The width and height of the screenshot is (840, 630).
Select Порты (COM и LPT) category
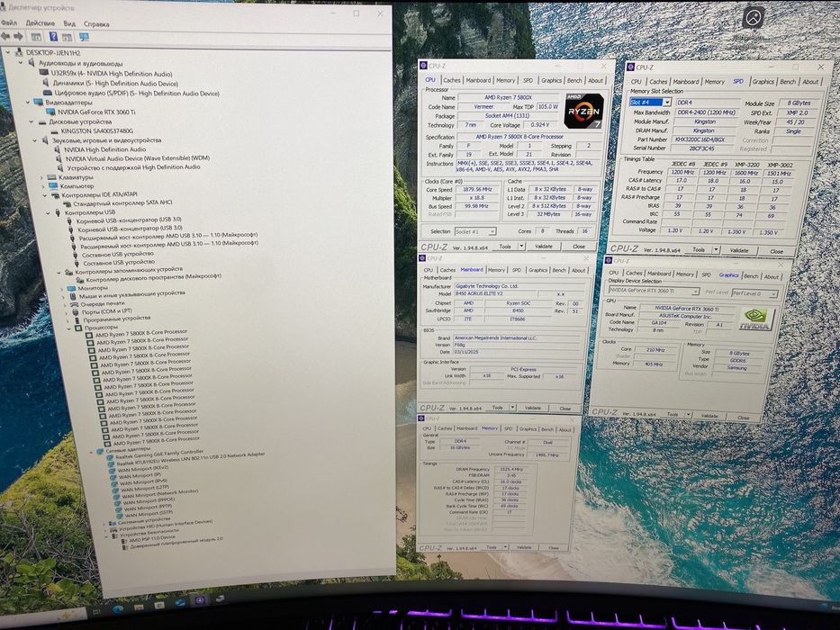pyautogui.click(x=106, y=311)
